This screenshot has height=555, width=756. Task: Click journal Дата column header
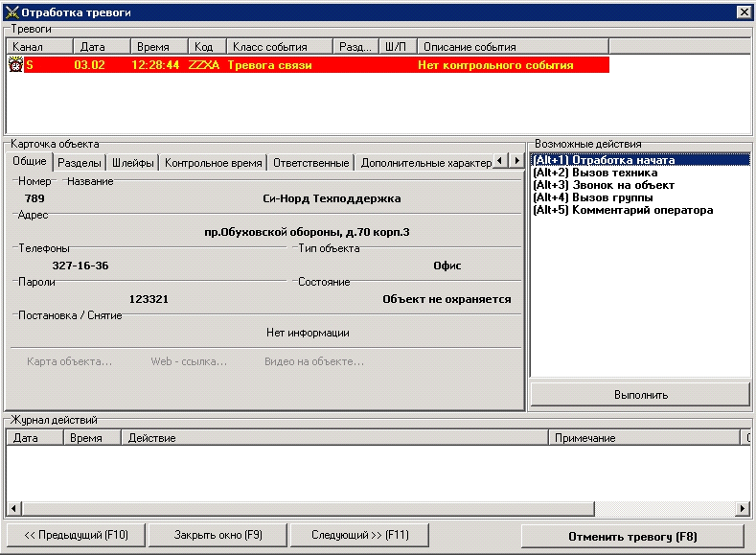(x=34, y=438)
